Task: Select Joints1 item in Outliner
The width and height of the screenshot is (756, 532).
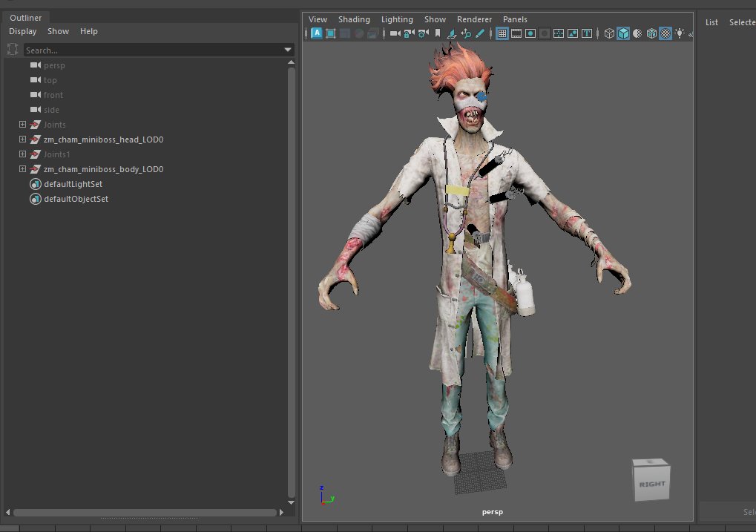Action: point(56,154)
